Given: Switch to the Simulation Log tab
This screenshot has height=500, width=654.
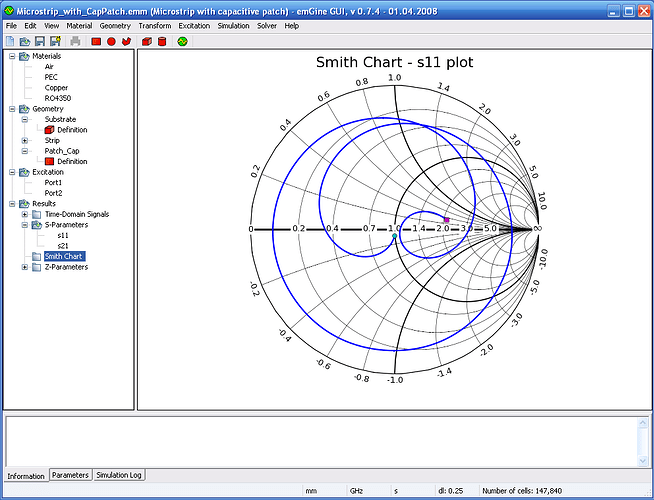Looking at the screenshot, I should click(119, 475).
